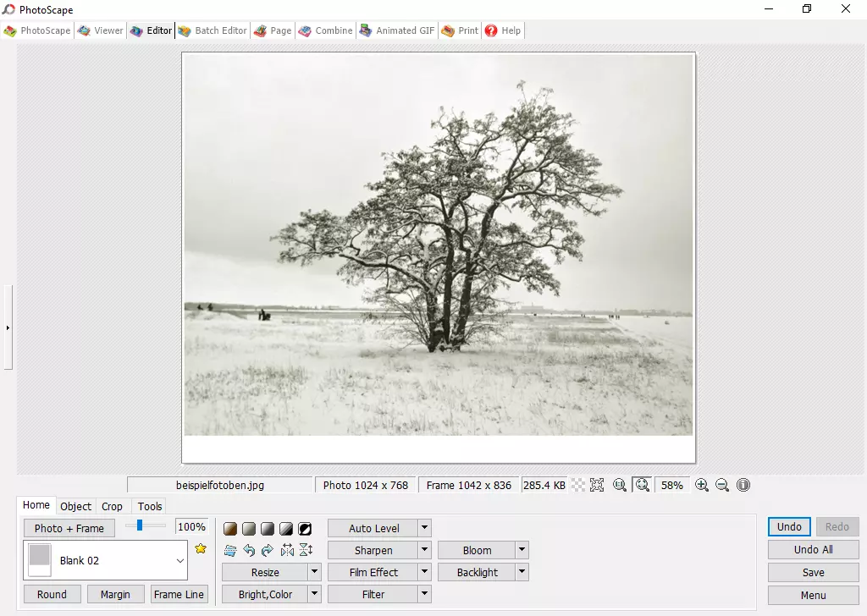The image size is (867, 616).
Task: Click the beispielfotoben.jpg filename
Action: [220, 485]
